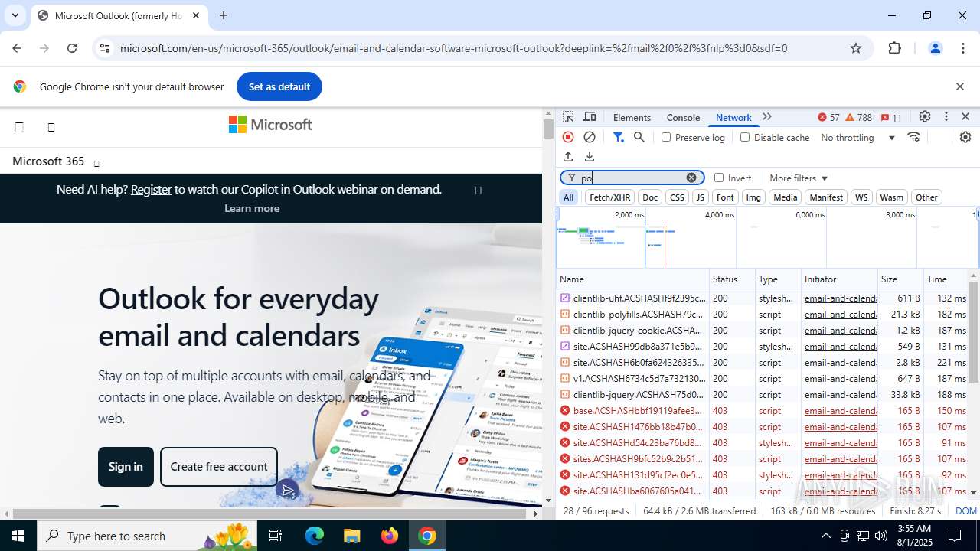Open File Explorer from the taskbar

(x=351, y=536)
